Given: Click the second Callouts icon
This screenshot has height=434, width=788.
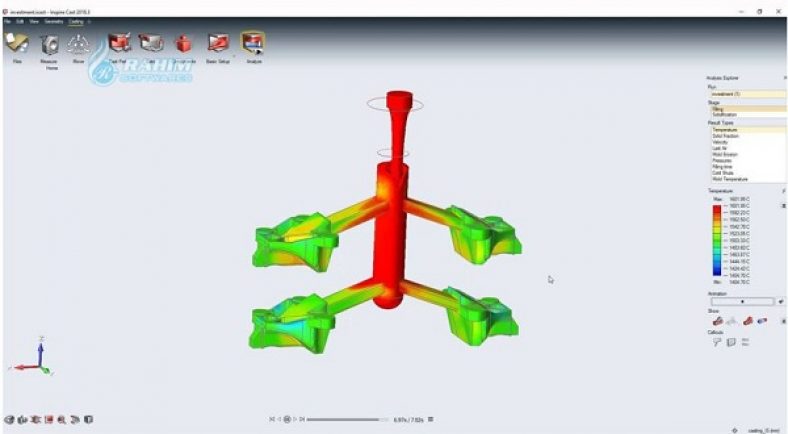Looking at the screenshot, I should tap(731, 342).
